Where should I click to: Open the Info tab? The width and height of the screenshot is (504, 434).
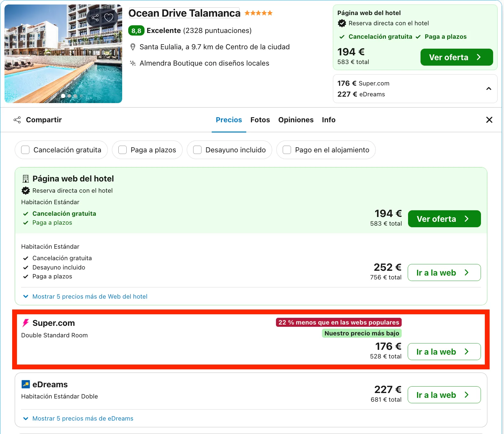coord(328,120)
